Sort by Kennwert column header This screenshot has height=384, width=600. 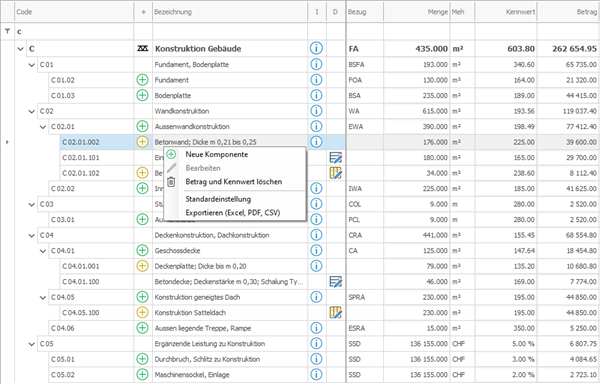505,12
